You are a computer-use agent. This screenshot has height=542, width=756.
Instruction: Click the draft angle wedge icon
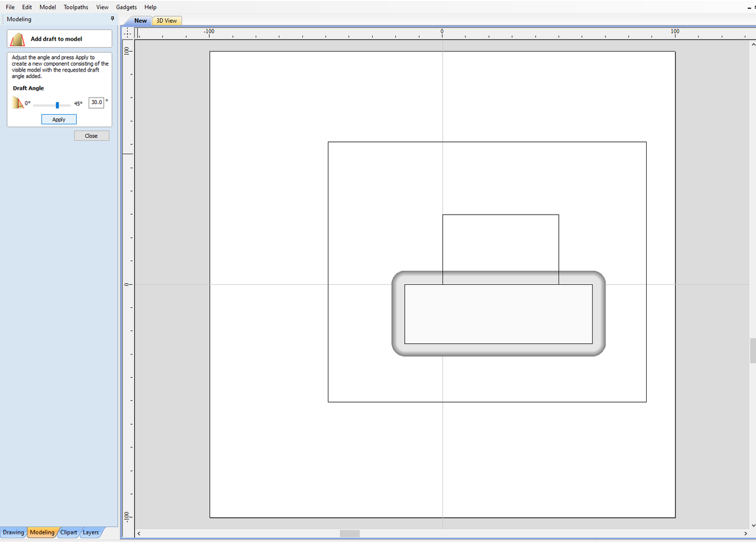tap(18, 103)
